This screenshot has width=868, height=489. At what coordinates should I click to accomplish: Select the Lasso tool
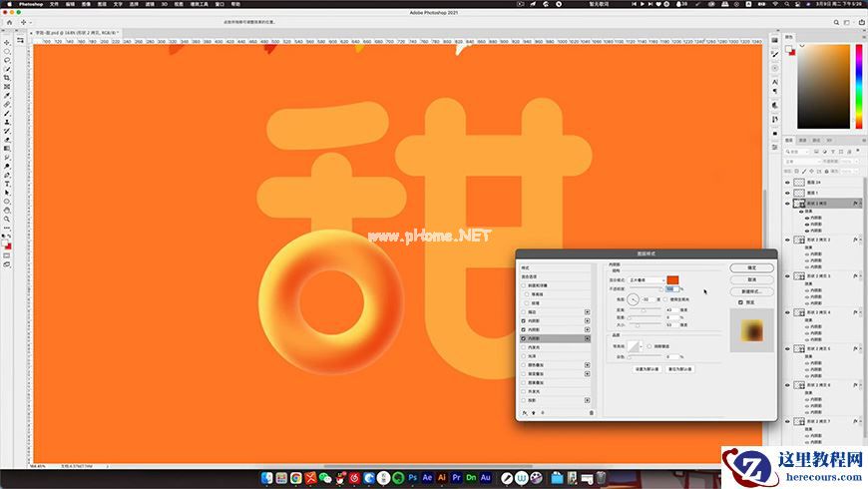coord(7,60)
